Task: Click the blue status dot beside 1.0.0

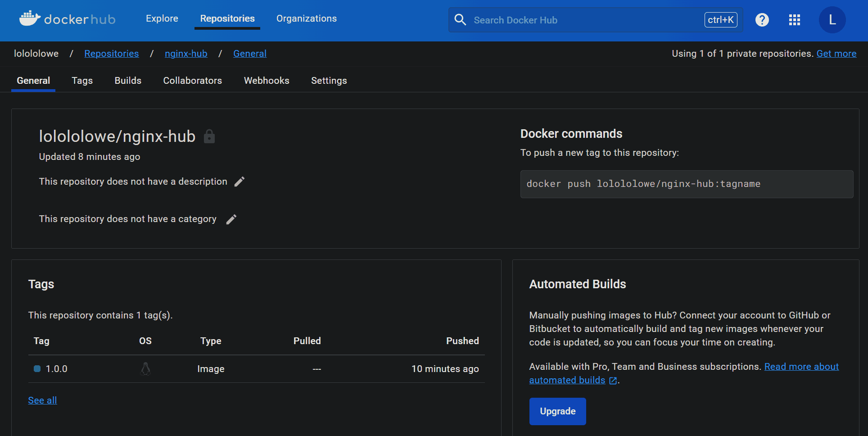Action: pyautogui.click(x=37, y=369)
